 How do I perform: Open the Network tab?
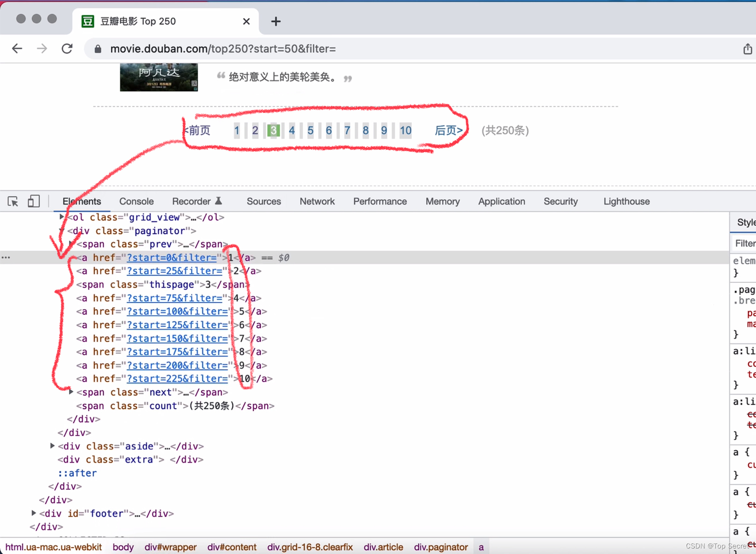(x=317, y=201)
